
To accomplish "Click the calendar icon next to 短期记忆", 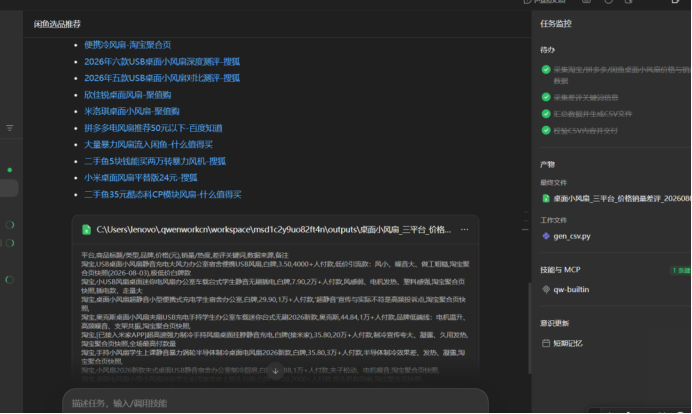I will pyautogui.click(x=546, y=343).
